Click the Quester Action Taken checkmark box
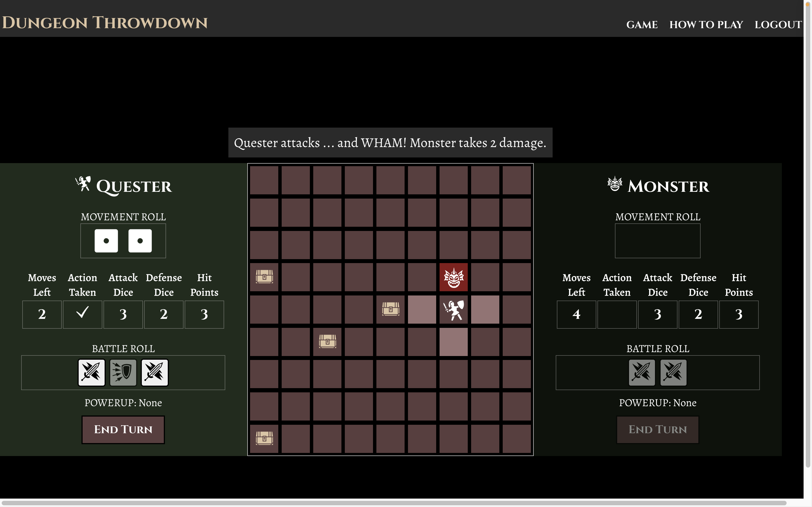This screenshot has width=812, height=507. 82,314
